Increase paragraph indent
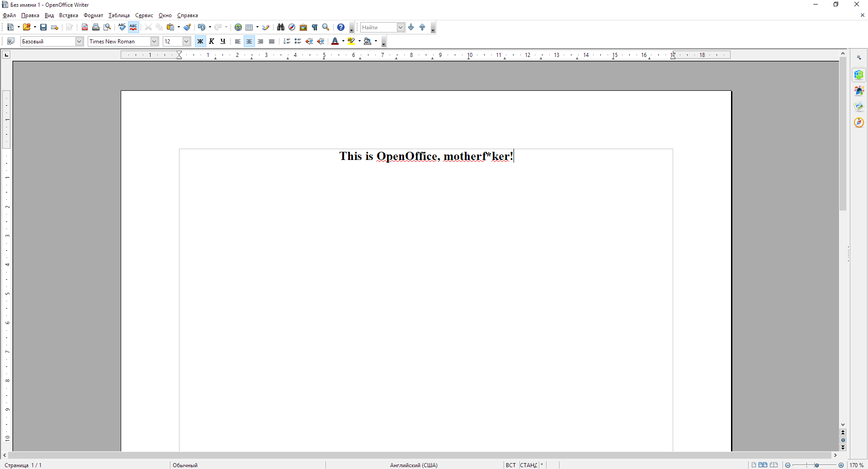 point(321,41)
